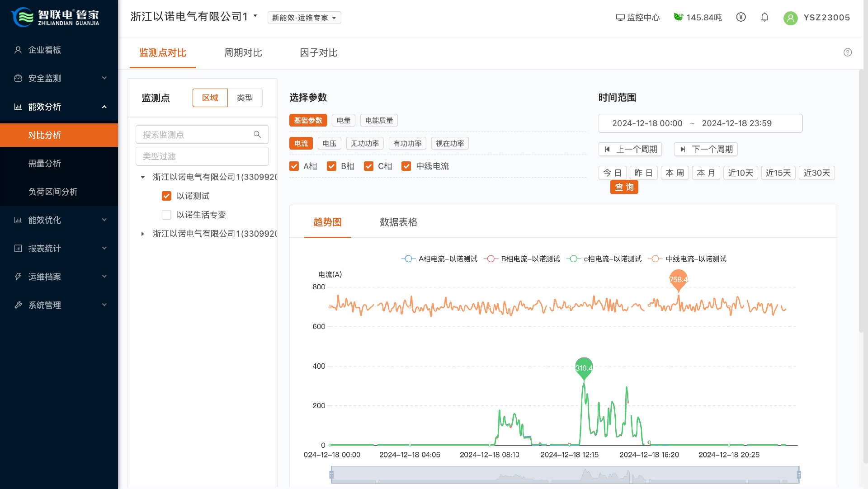
Task: Click the yen currency icon in header
Action: pos(741,17)
